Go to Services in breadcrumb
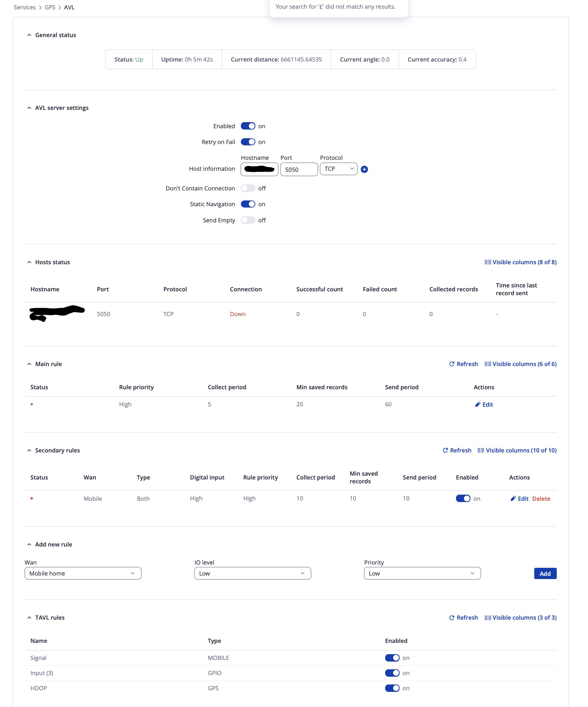This screenshot has height=707, width=588. (24, 7)
